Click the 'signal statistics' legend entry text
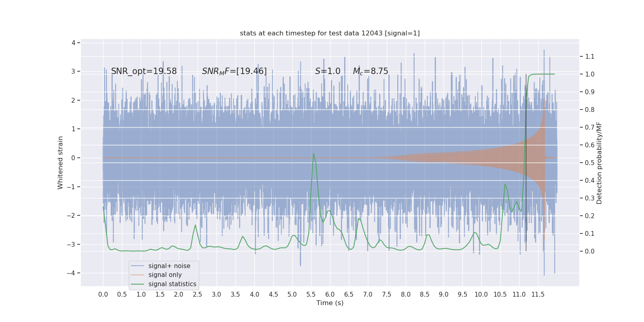 point(172,284)
